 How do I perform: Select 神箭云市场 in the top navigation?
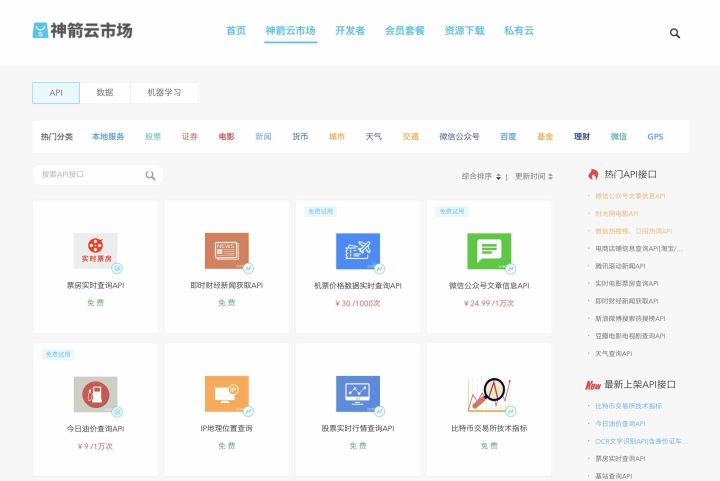click(x=290, y=31)
